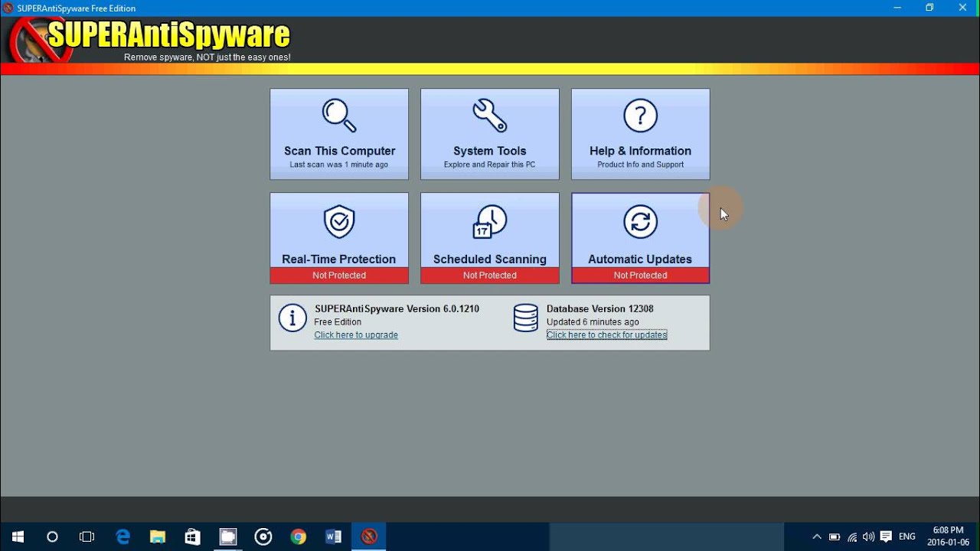The image size is (980, 551).
Task: Click the info circle version icon
Action: click(292, 318)
